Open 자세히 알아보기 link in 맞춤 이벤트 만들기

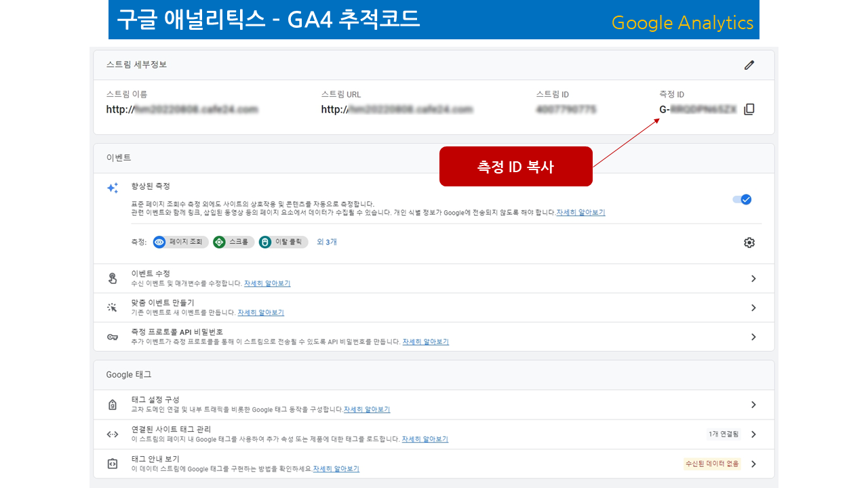click(261, 312)
